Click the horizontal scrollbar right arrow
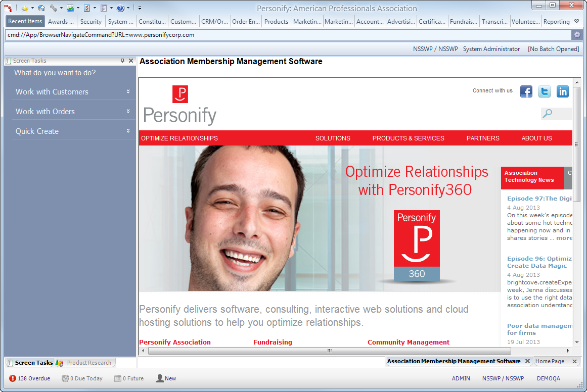This screenshot has width=587, height=392. click(x=568, y=351)
